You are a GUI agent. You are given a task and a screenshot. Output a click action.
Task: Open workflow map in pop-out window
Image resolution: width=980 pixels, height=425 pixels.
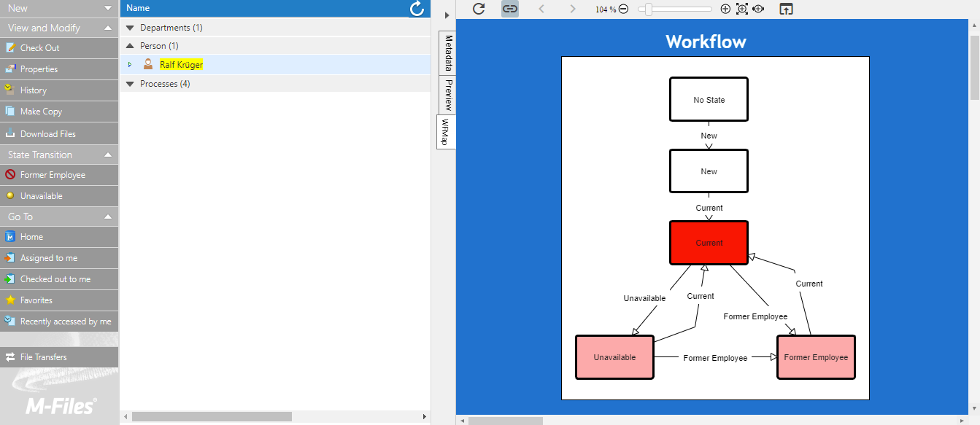[x=786, y=9]
